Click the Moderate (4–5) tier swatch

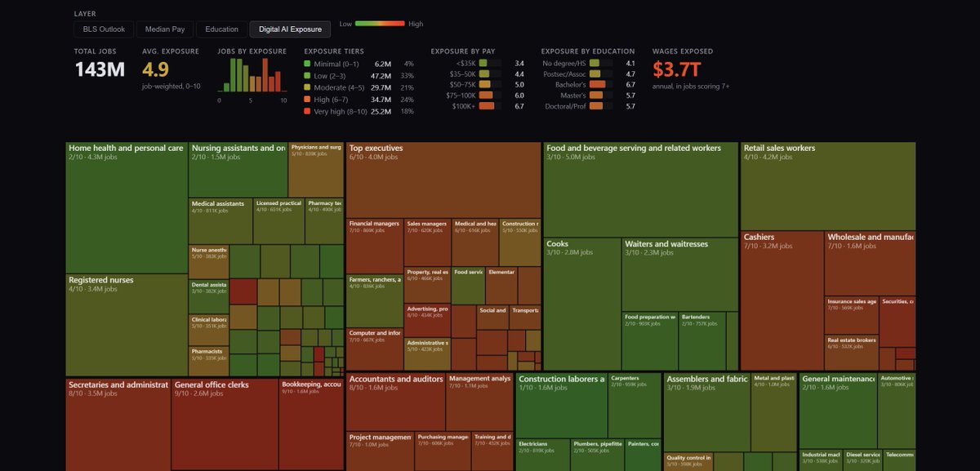[x=307, y=87]
